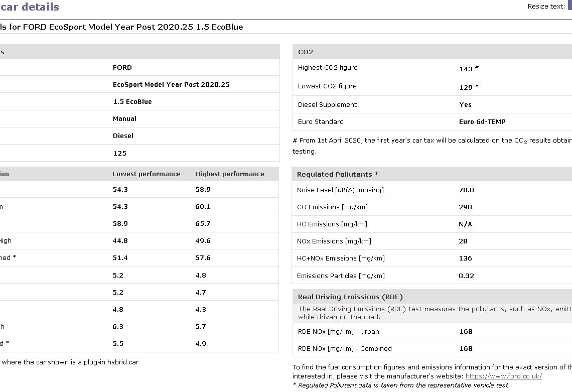Click the Lowest CO2 figure value 129
Viewport: 572px width, 392px height.
point(466,87)
